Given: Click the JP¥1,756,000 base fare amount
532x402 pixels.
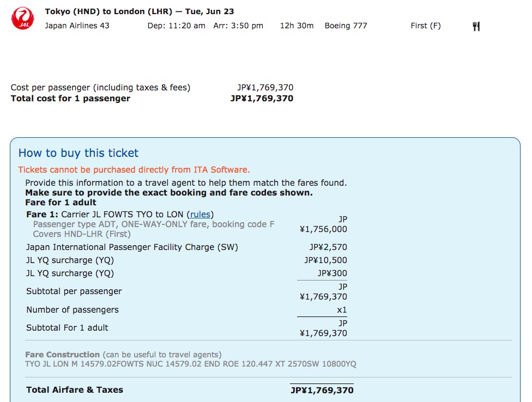Looking at the screenshot, I should pyautogui.click(x=323, y=224).
